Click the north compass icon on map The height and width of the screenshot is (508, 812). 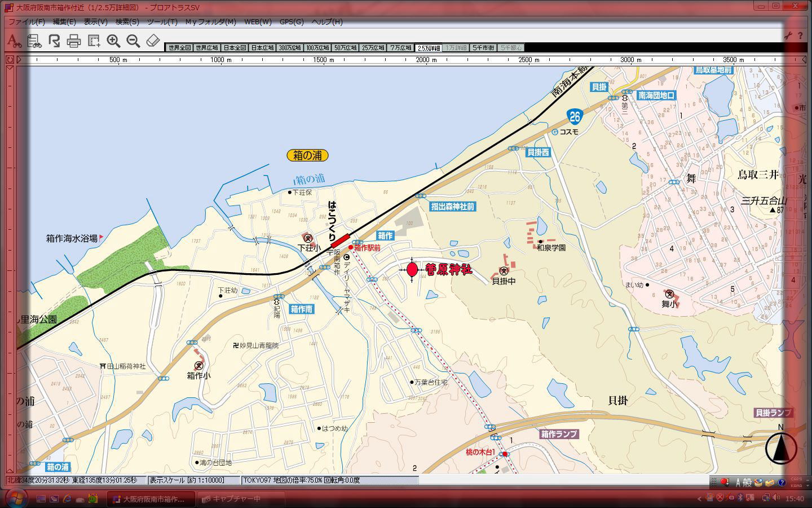click(781, 449)
